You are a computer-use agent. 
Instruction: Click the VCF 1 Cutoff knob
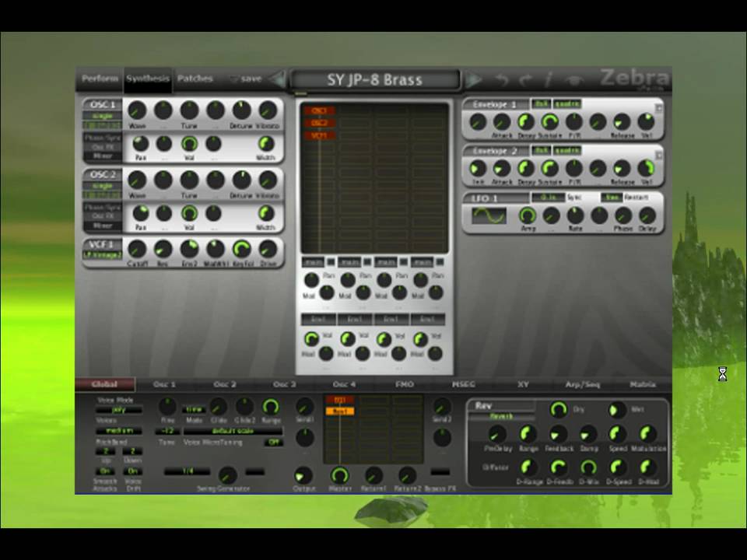[137, 249]
